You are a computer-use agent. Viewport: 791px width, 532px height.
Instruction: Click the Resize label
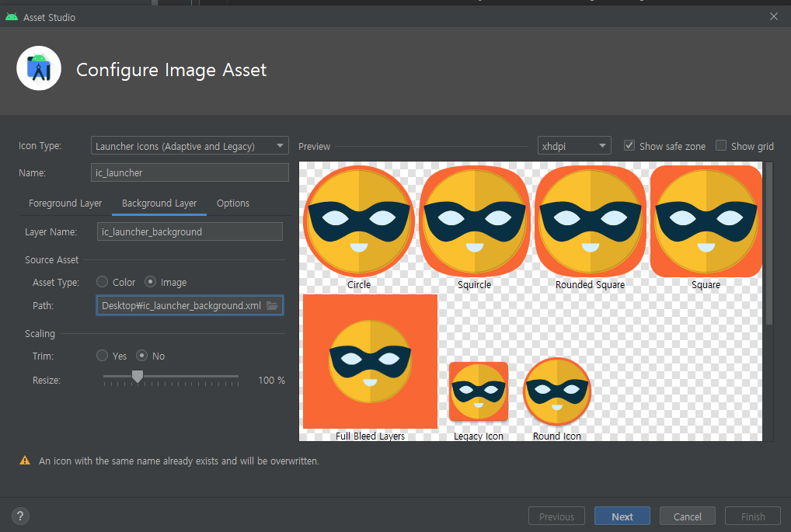point(47,381)
